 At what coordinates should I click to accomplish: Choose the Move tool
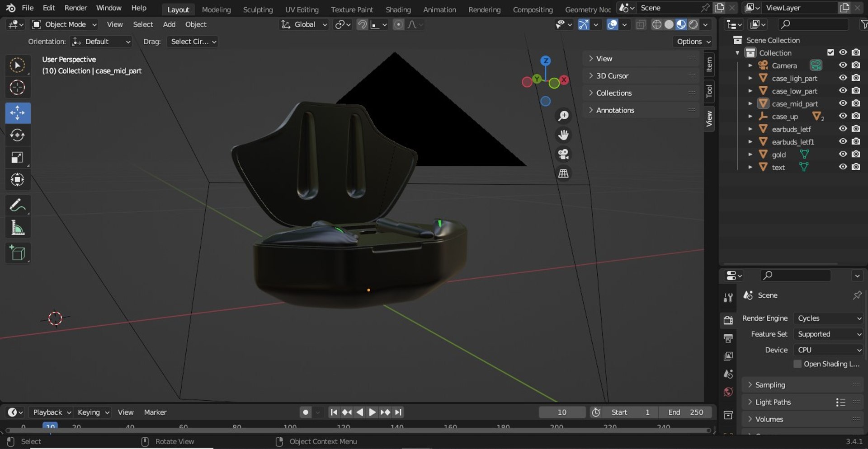coord(18,113)
